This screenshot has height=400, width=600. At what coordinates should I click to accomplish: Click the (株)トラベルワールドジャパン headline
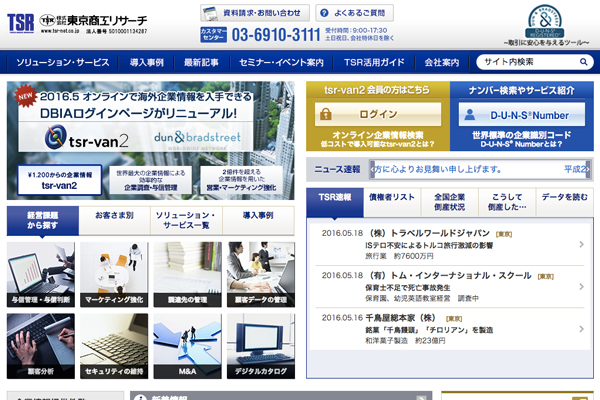pyautogui.click(x=429, y=233)
